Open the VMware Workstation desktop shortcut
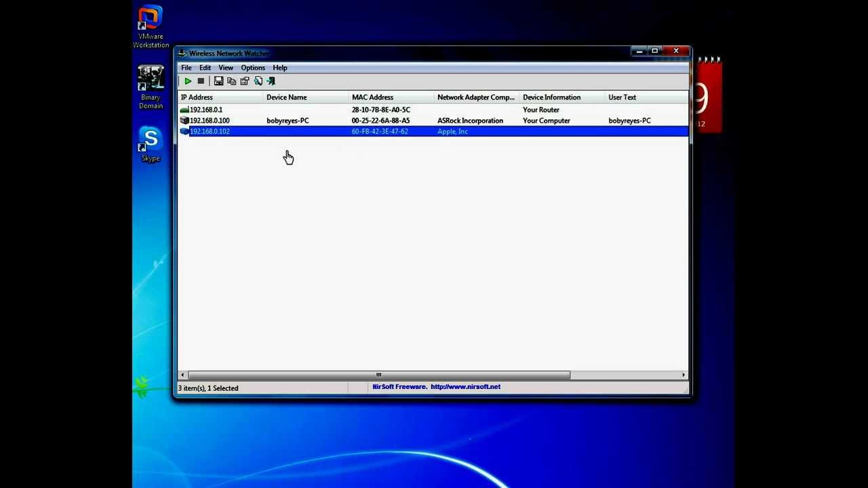868x488 pixels. coord(151,27)
